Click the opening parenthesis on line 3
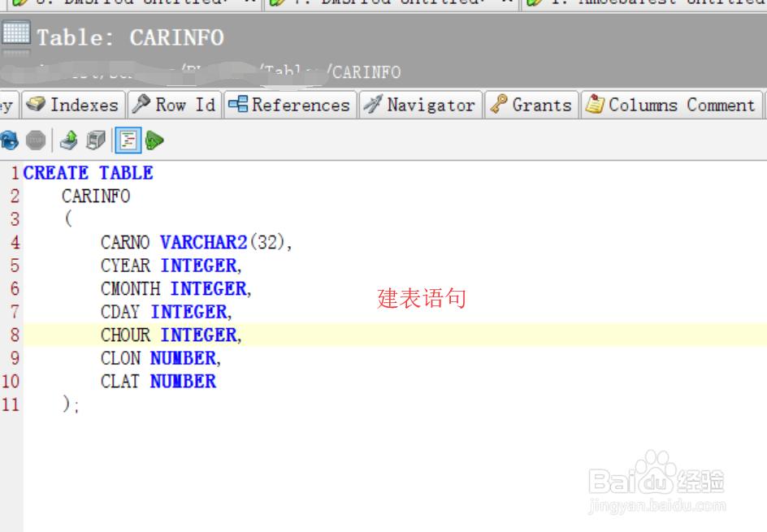Screen dimensions: 767x532 click(68, 218)
